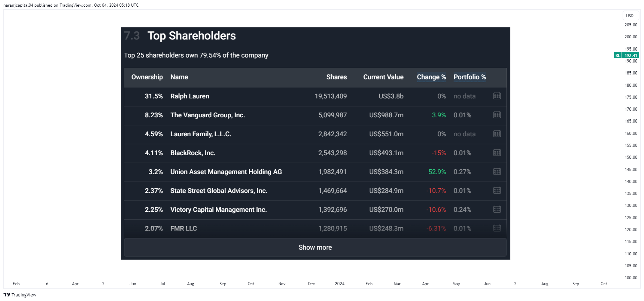Image resolution: width=644 pixels, height=301 pixels.
Task: Select BlackRock, Inc. name
Action: coord(193,153)
